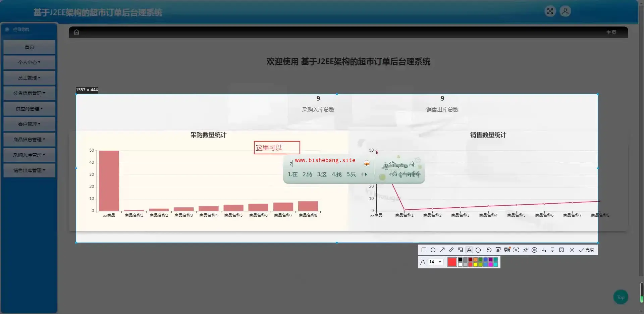
Task: Click the red annotation text box
Action: [x=277, y=148]
